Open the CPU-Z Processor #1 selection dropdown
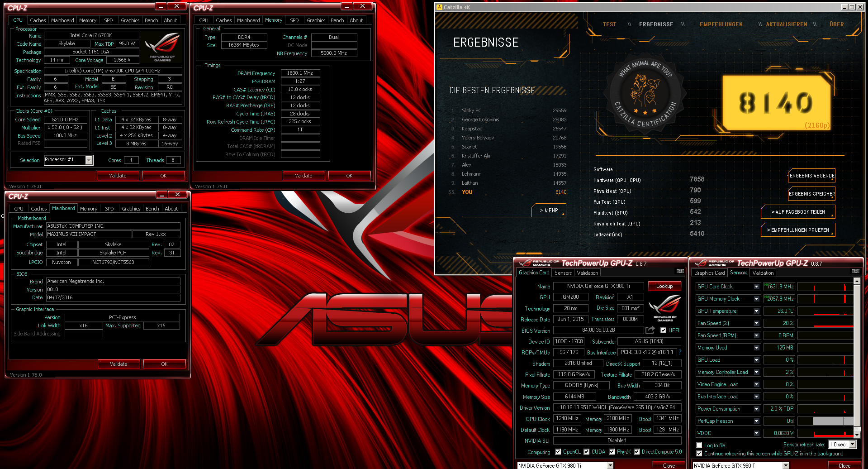This screenshot has width=868, height=469. pos(89,160)
